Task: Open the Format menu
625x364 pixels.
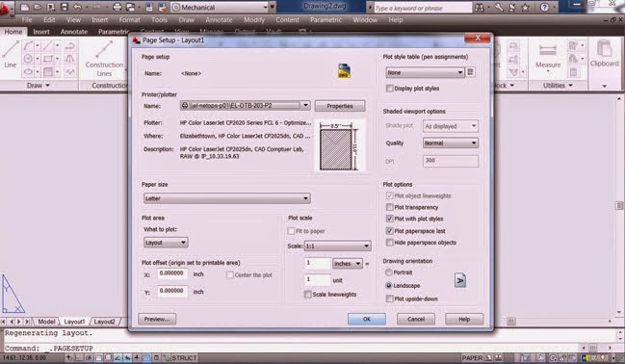Action: tap(129, 19)
